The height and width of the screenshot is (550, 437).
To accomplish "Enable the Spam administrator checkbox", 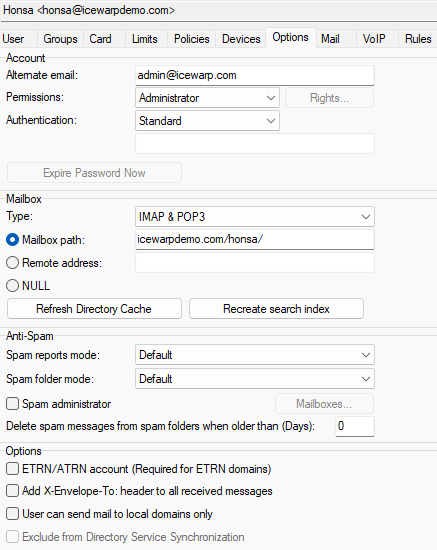I will [12, 404].
